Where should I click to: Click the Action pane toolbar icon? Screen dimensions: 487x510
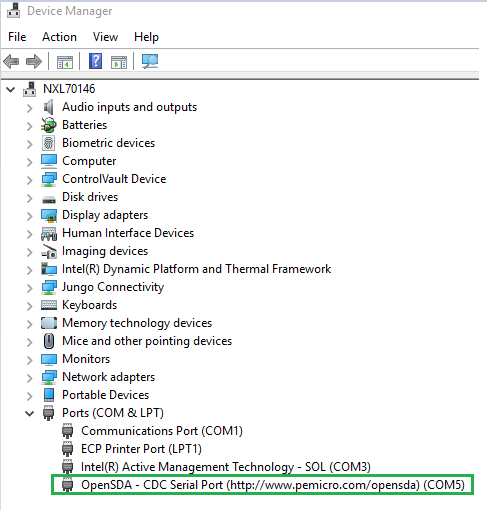pos(119,62)
